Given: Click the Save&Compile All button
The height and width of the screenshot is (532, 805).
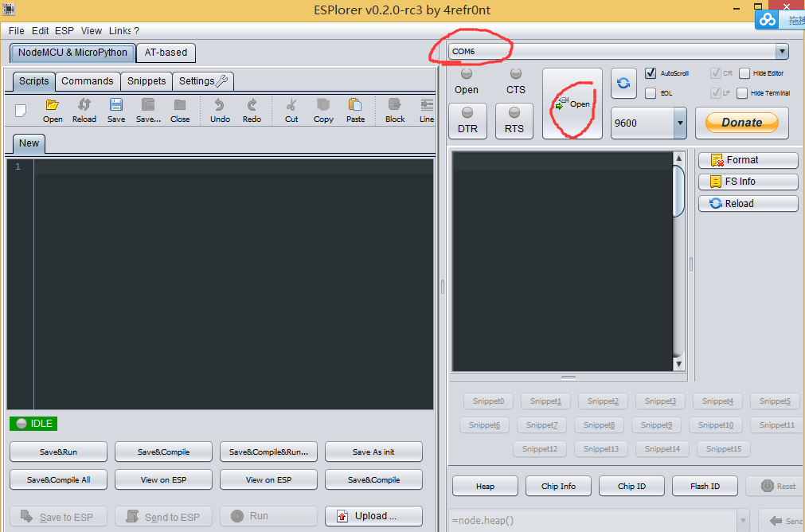Looking at the screenshot, I should pyautogui.click(x=59, y=479).
